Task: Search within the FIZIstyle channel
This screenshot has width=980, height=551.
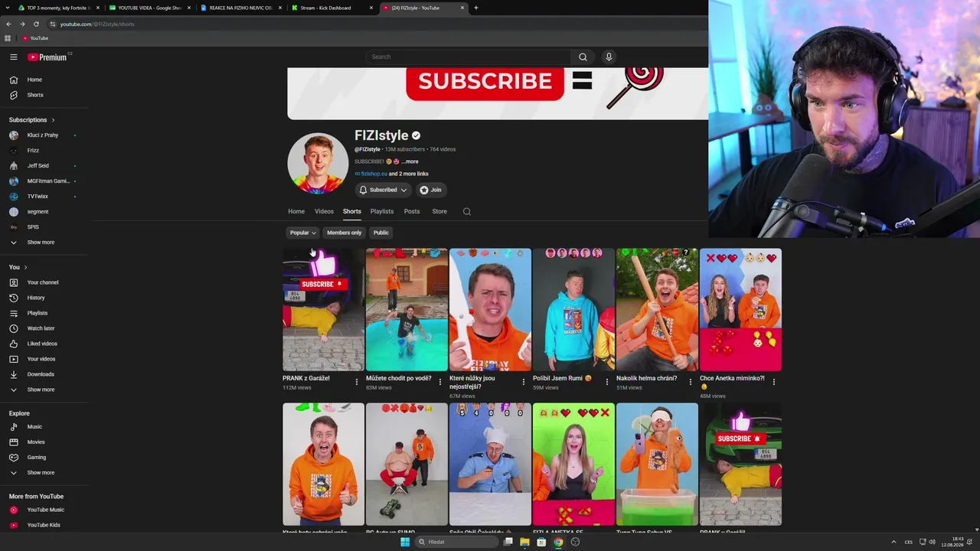Action: pos(467,211)
